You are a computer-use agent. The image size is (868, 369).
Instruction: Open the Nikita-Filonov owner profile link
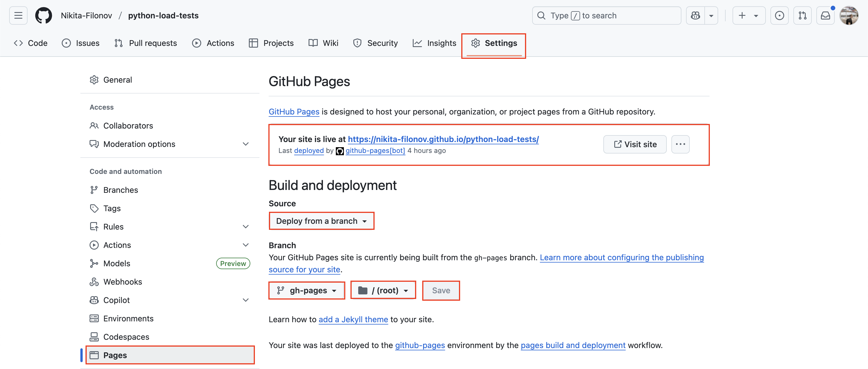[86, 15]
